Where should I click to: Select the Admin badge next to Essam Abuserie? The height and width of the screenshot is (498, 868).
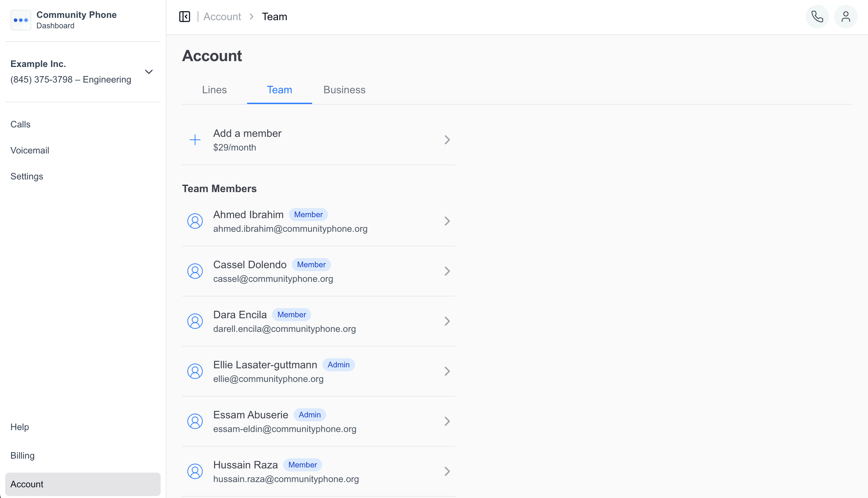tap(309, 414)
